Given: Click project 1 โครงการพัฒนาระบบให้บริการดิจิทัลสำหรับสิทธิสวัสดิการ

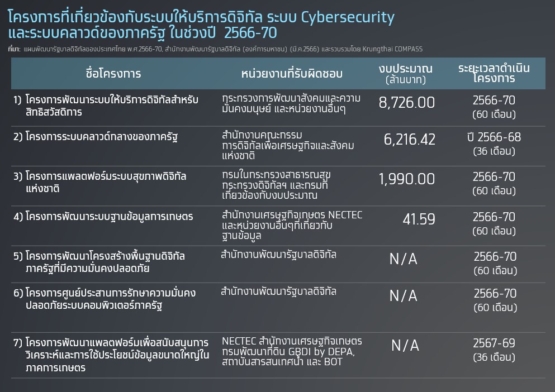Looking at the screenshot, I should 106,106.
